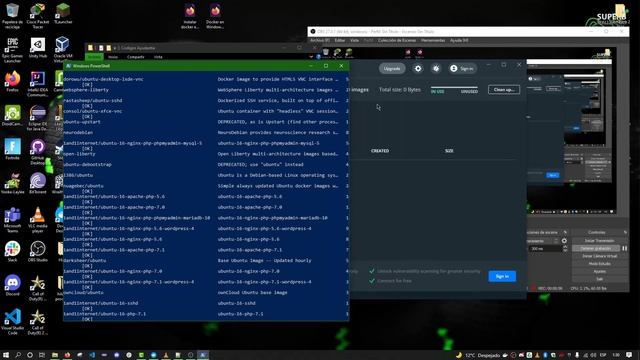
Task: Open the Cisco Packet Tracer desktop icon
Action: pos(38,16)
